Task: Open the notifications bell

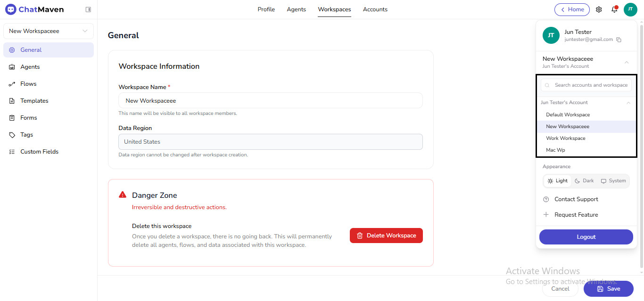Action: coord(614,9)
